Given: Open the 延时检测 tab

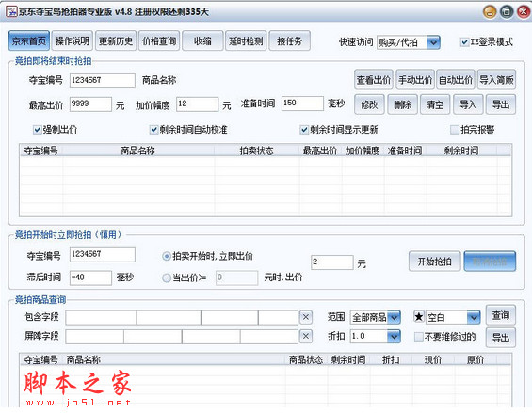Looking at the screenshot, I should coord(246,41).
